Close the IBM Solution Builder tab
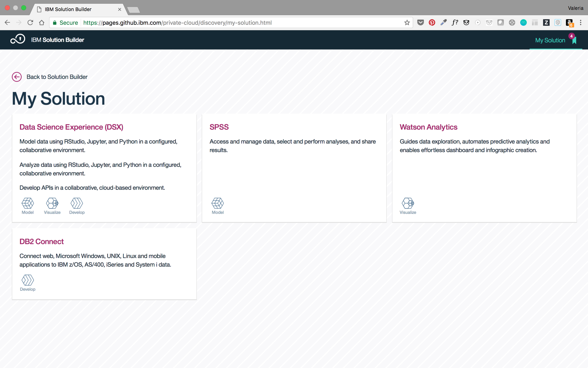The image size is (588, 368). [x=119, y=9]
